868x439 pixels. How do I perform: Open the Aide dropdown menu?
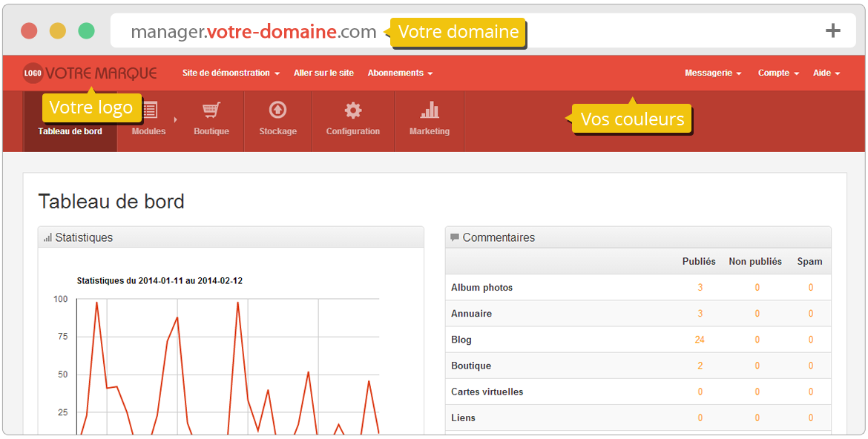[x=827, y=73]
